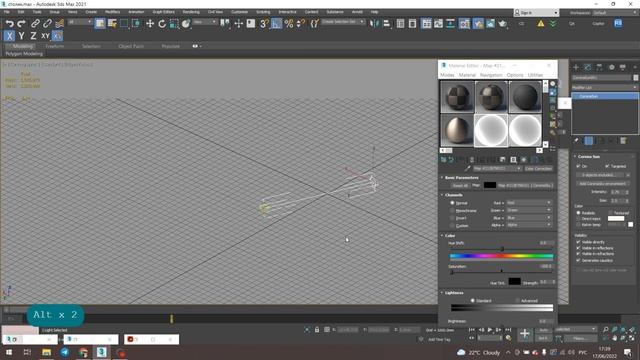Select the CoronaSun entry in modifier stack
This screenshot has width=640, height=360.
(x=605, y=96)
